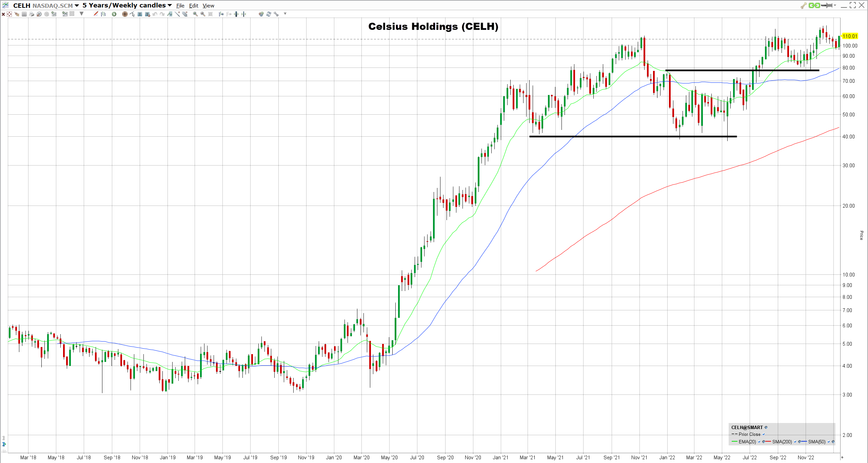Click the SMA(50) label in the legend
The height and width of the screenshot is (463, 868).
(817, 442)
